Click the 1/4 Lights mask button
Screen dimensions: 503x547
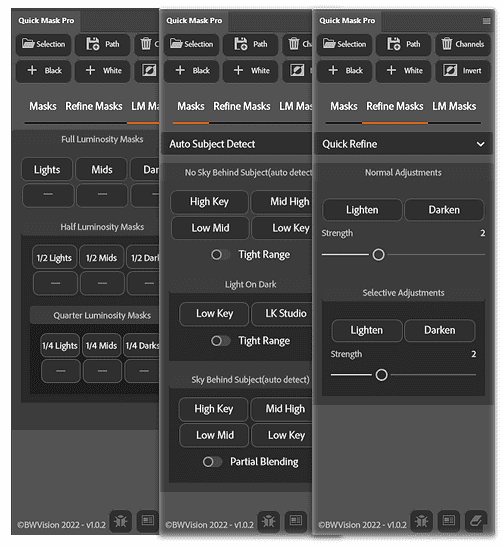[60, 346]
